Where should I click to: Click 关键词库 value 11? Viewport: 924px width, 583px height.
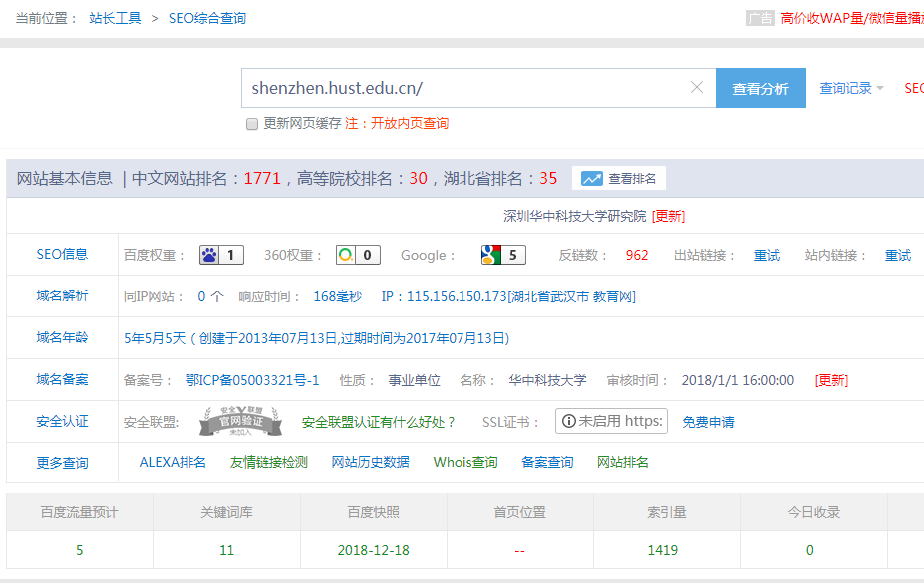pyautogui.click(x=227, y=550)
